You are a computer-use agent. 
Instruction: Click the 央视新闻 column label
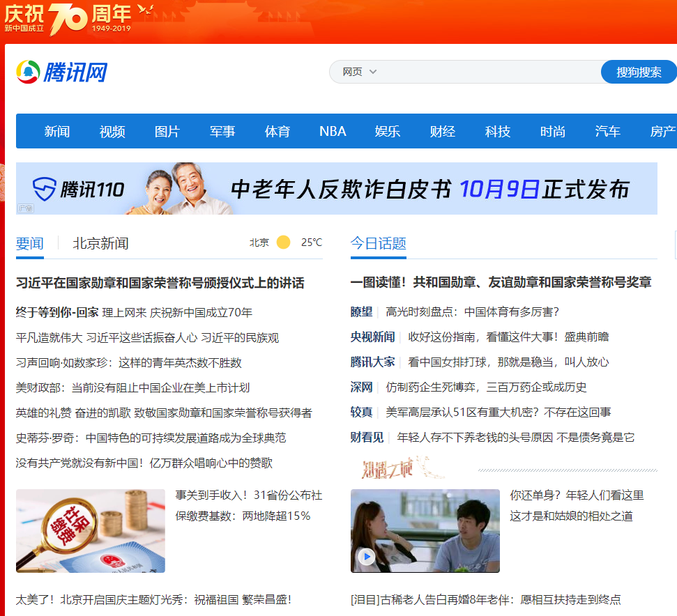coord(372,337)
